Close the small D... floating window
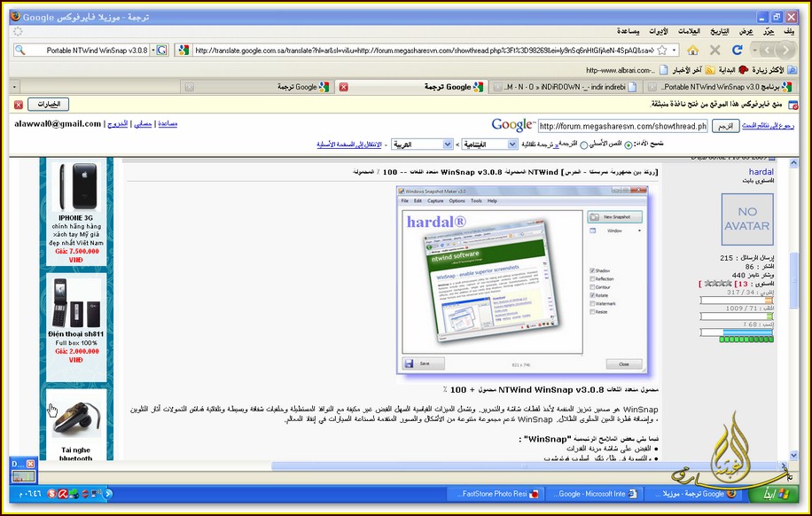This screenshot has width=812, height=516. [x=30, y=464]
